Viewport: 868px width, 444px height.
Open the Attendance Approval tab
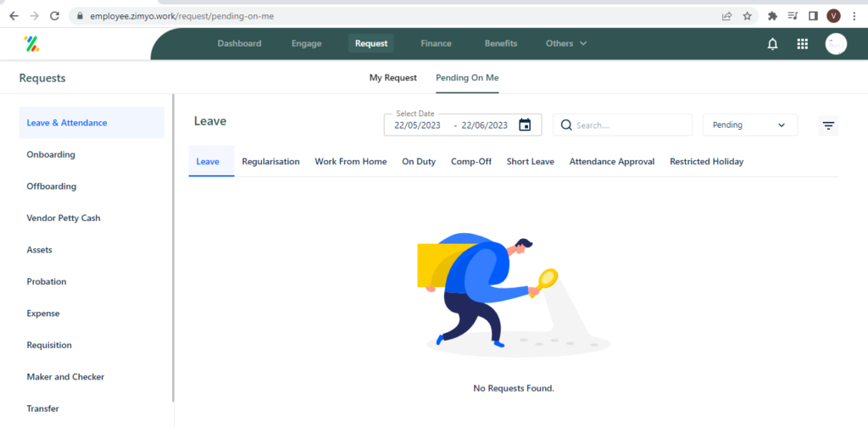point(612,162)
